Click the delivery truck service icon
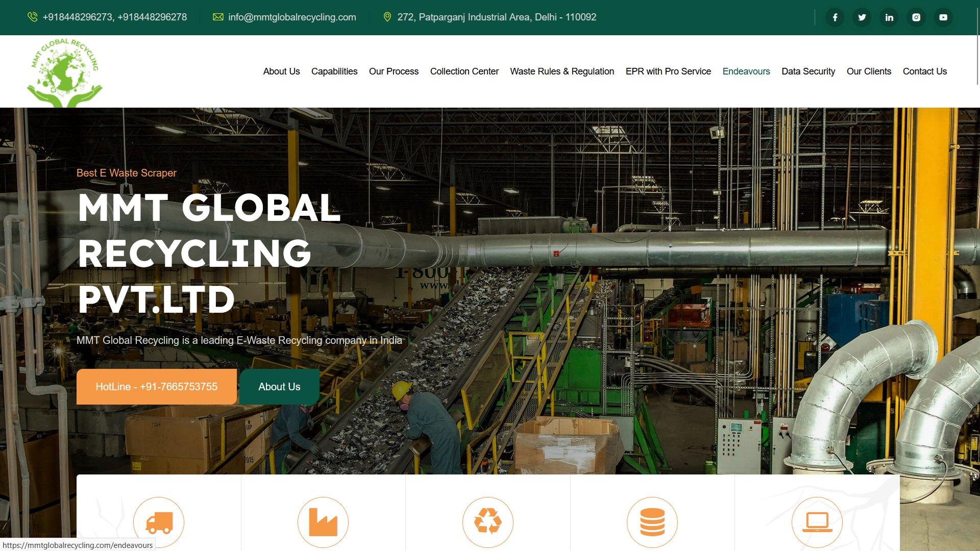Image resolution: width=980 pixels, height=551 pixels. coord(159,522)
